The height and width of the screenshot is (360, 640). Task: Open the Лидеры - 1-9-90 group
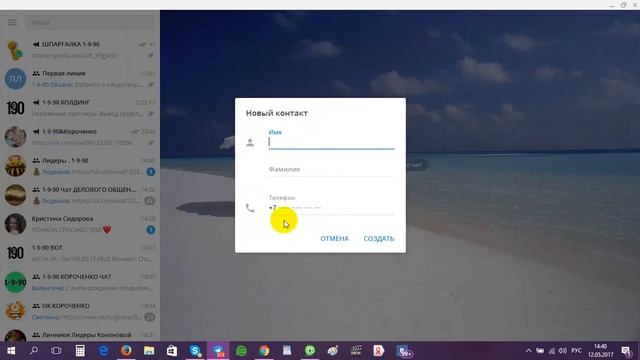[x=80, y=166]
